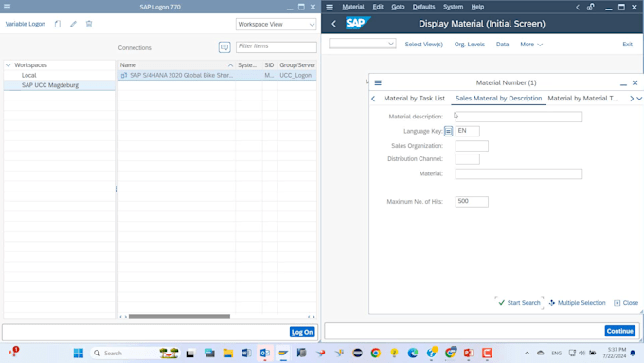Image resolution: width=644 pixels, height=363 pixels.
Task: Click the Filter Items input field
Action: (x=276, y=46)
